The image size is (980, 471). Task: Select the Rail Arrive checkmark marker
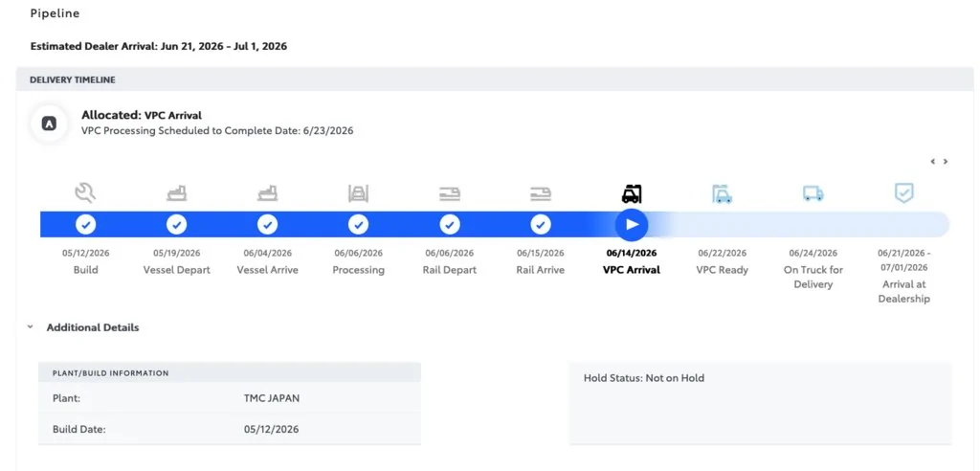[x=541, y=224]
